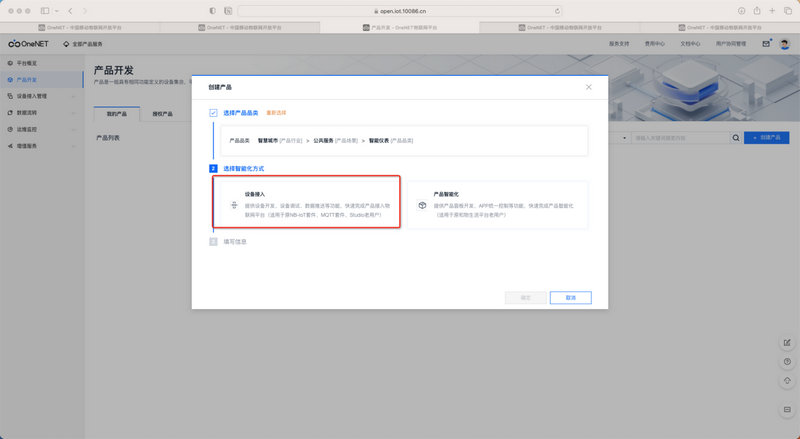Open 平台概览 in the sidebar
800x439 pixels.
click(x=27, y=63)
